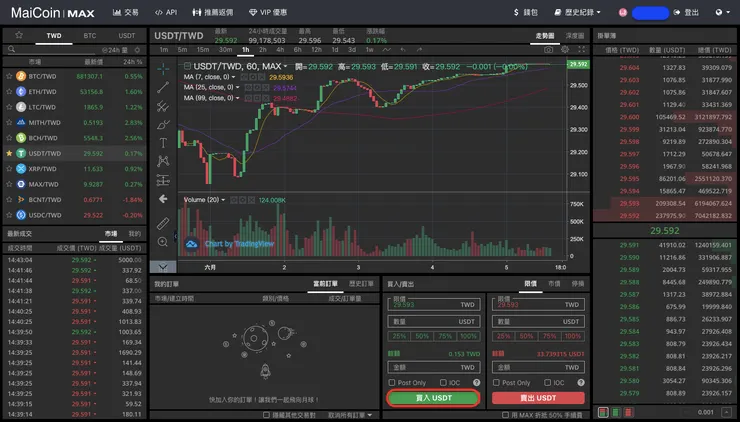Open chart settings gear icon
The image size is (740, 422).
click(x=565, y=50)
